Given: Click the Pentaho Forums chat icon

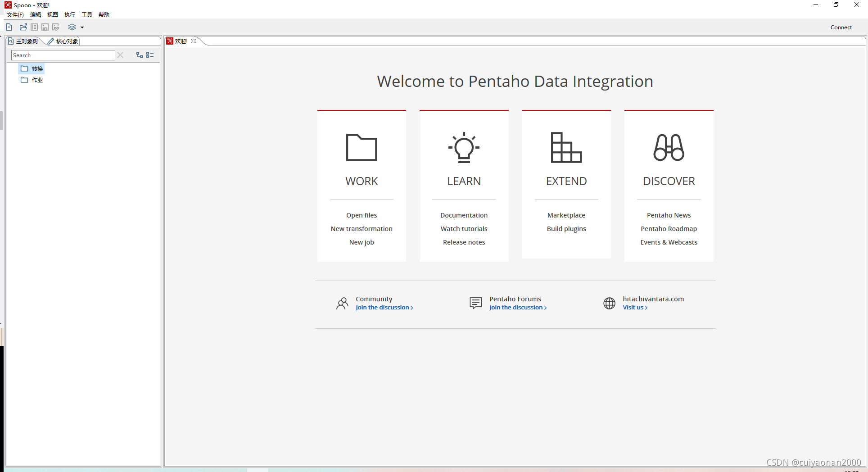Looking at the screenshot, I should 476,303.
